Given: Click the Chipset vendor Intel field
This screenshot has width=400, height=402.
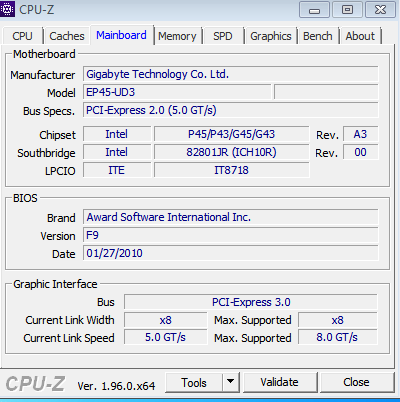Looking at the screenshot, I should point(117,134).
